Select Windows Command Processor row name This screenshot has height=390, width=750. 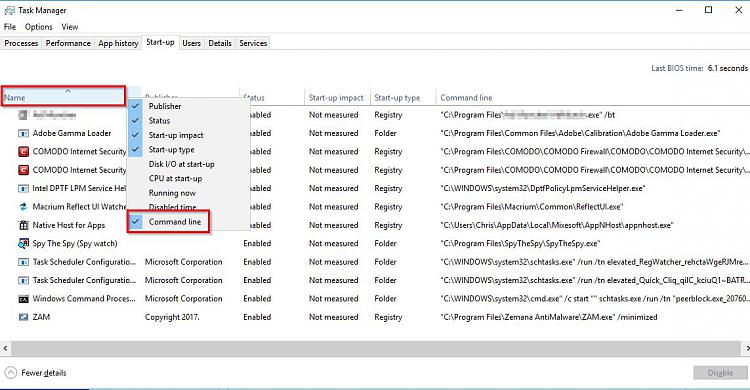(84, 299)
